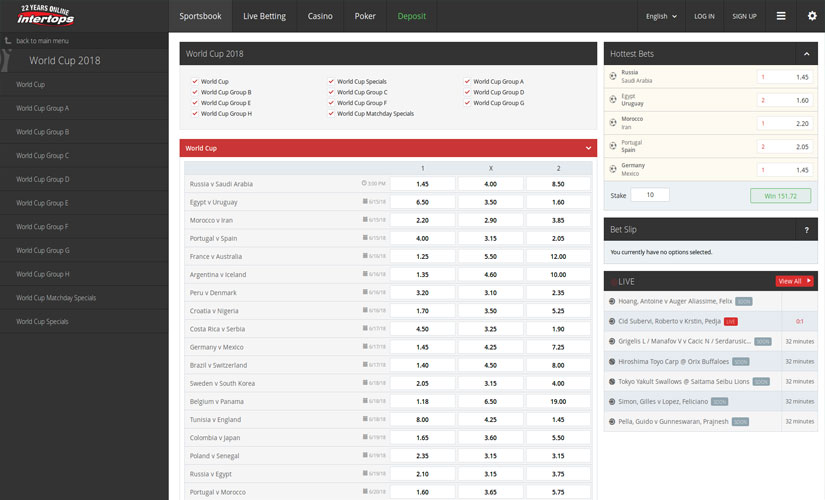Open the Deposit tab

[411, 16]
